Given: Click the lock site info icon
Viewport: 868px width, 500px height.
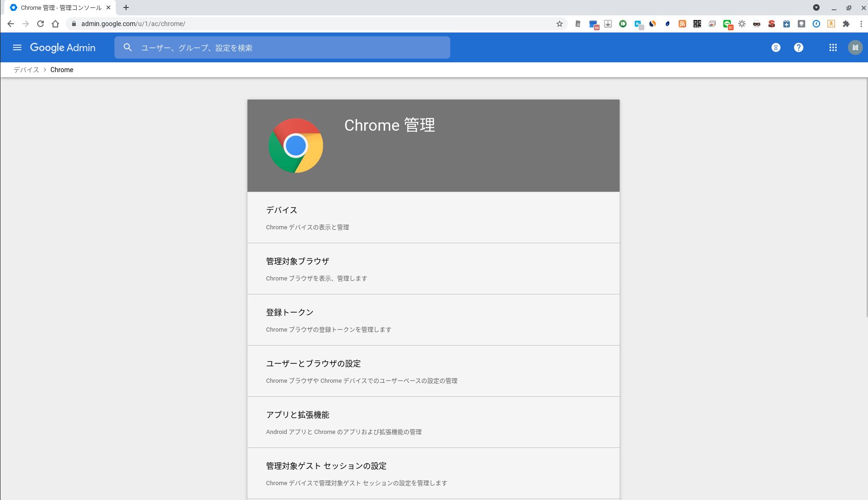Looking at the screenshot, I should pos(73,24).
